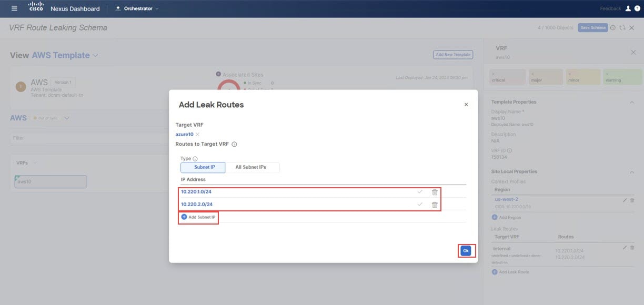Close the Add Leak Routes dialog

click(x=466, y=105)
